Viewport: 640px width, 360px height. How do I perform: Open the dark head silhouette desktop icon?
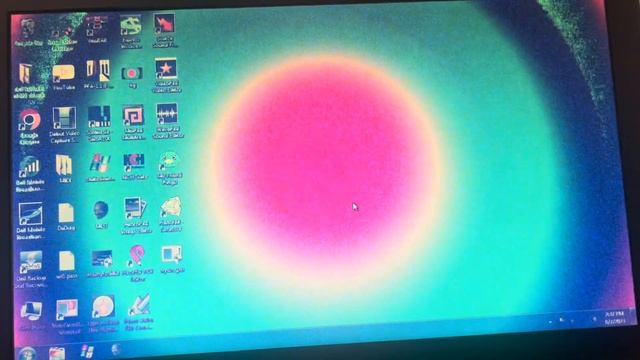(x=101, y=215)
